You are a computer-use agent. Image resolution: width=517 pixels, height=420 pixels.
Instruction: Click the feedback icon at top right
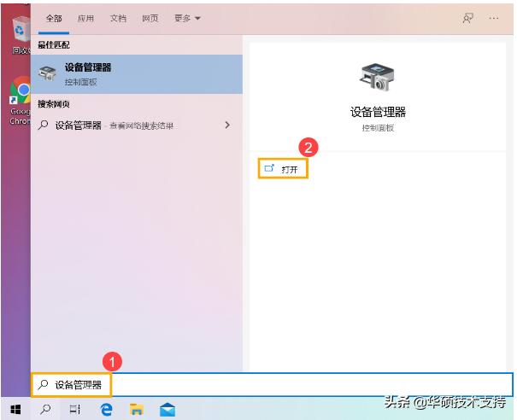pos(467,18)
